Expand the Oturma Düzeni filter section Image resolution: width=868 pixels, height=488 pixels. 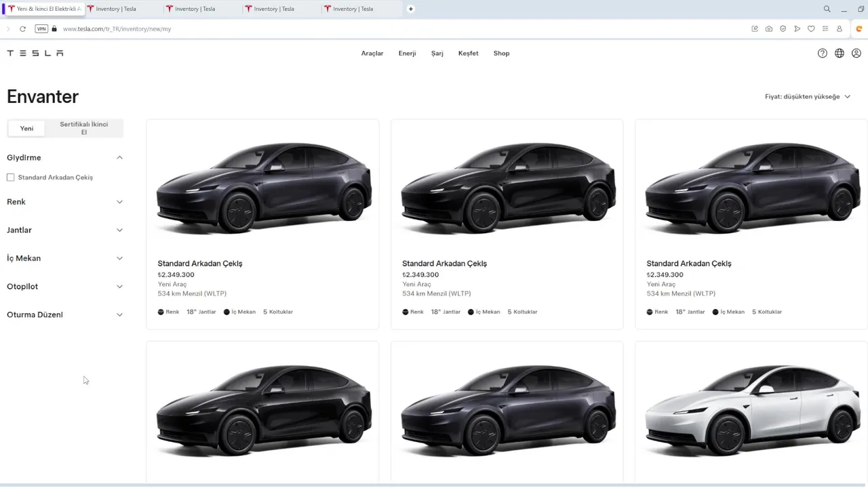(x=65, y=314)
